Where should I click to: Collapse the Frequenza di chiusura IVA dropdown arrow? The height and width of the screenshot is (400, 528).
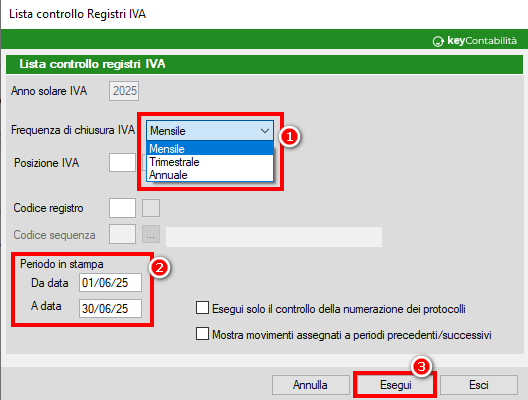coord(265,131)
